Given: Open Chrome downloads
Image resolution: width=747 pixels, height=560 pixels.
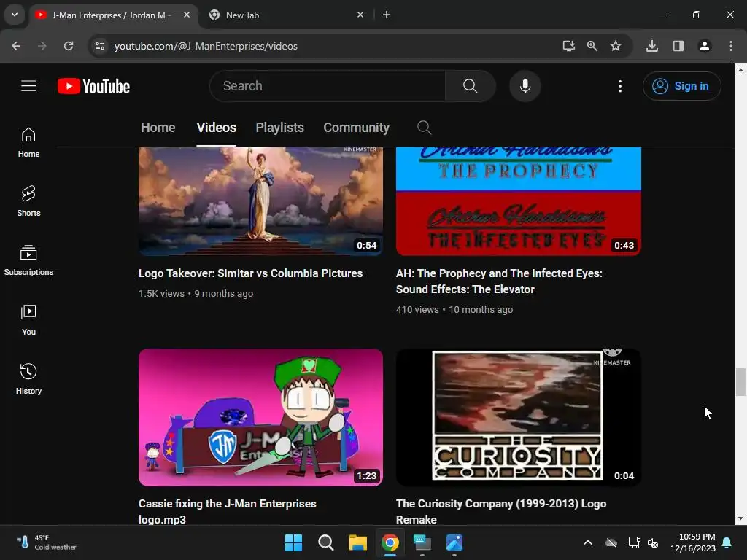Looking at the screenshot, I should click(652, 46).
